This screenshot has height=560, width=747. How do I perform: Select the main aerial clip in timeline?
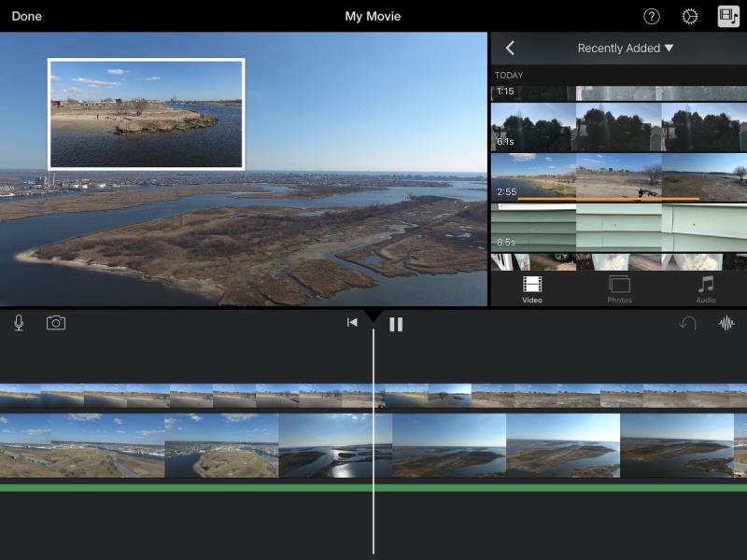click(x=373, y=445)
